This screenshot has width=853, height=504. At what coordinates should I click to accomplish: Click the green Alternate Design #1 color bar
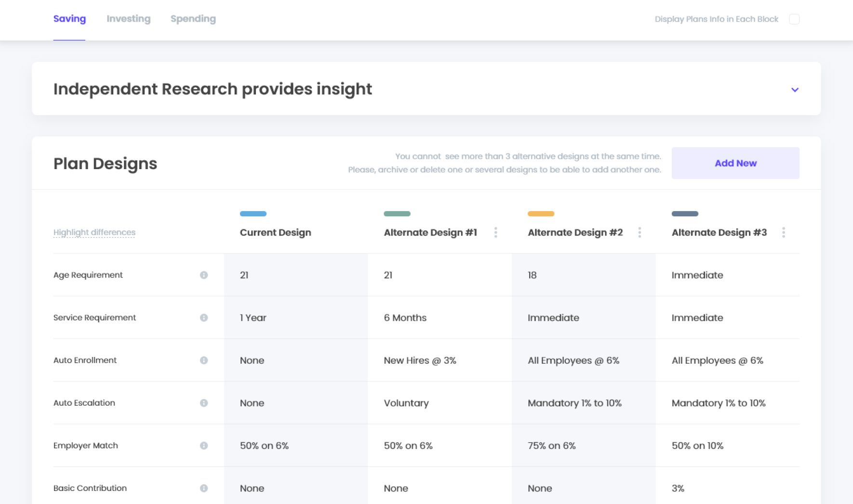tap(397, 213)
